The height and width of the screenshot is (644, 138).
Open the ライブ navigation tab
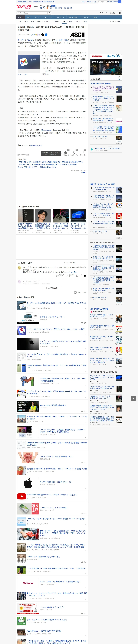(37, 17)
